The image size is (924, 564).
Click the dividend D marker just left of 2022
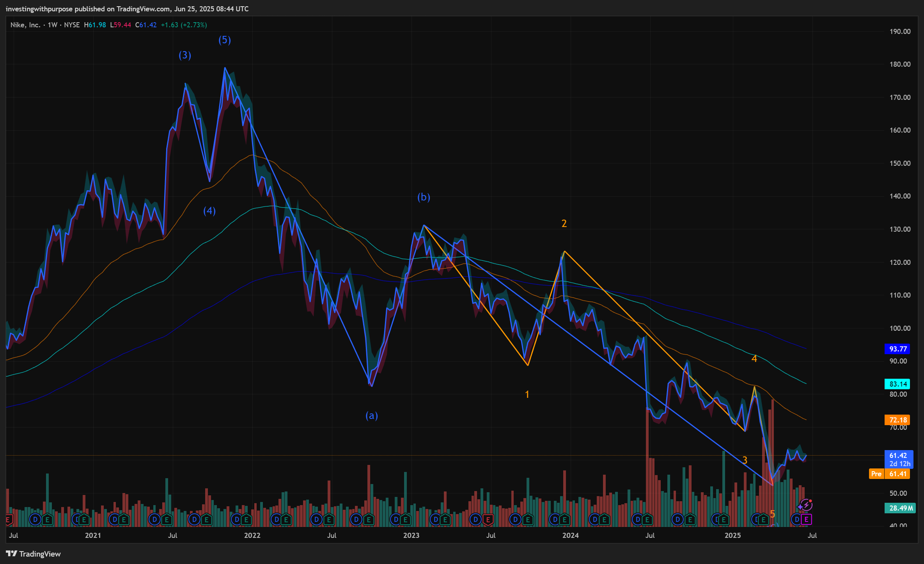(x=237, y=519)
